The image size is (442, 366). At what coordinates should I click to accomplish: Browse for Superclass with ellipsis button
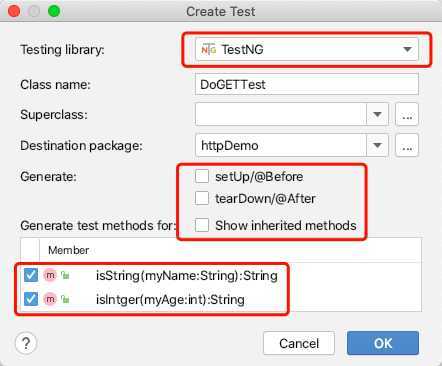tap(407, 114)
